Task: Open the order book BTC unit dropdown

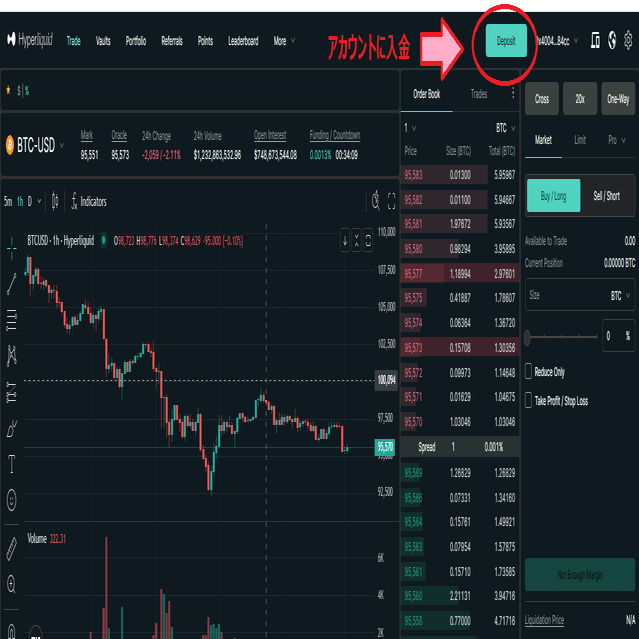Action: (x=505, y=128)
